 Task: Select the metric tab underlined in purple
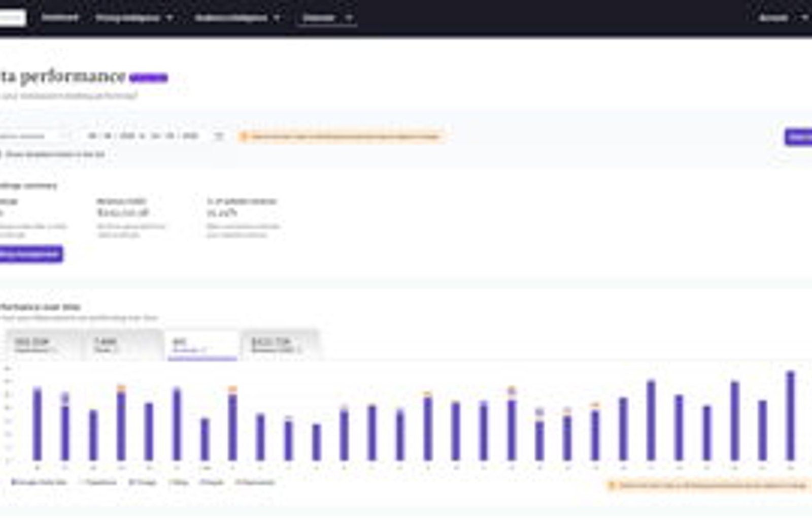click(202, 345)
